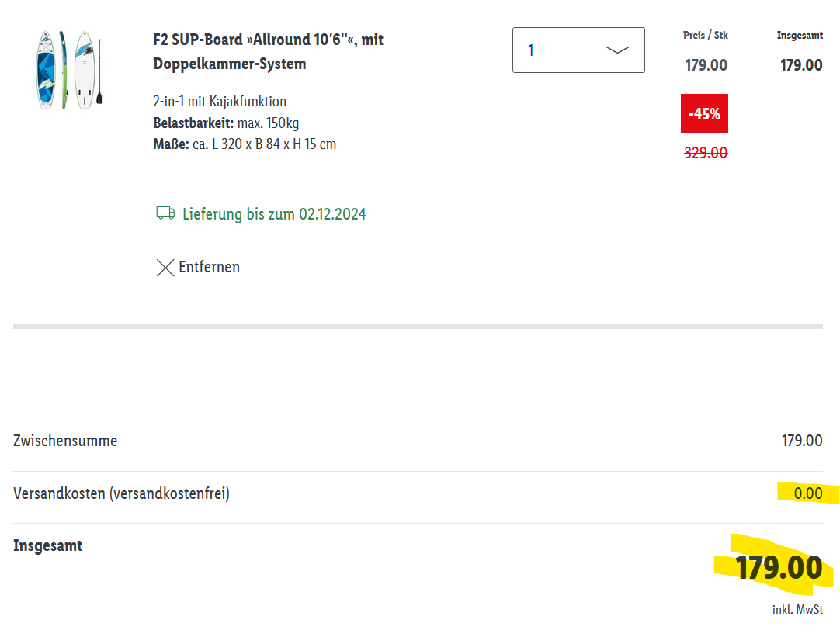Click the Zwischensumme label
The height and width of the screenshot is (637, 840).
[x=65, y=441]
